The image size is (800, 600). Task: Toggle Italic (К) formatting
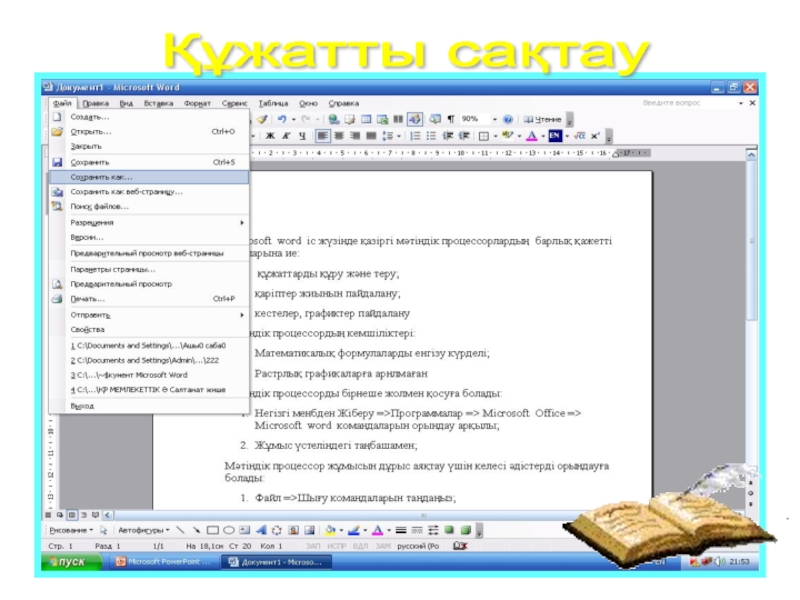click(286, 136)
